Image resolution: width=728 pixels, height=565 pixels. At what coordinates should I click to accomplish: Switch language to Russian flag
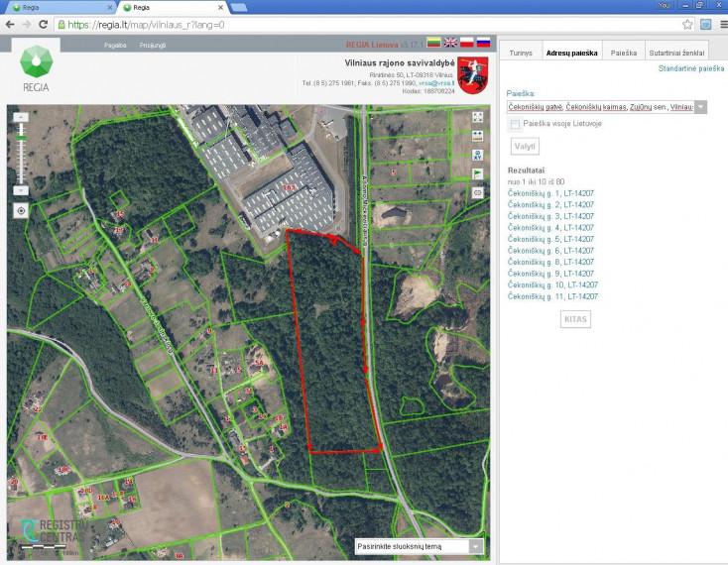[x=483, y=43]
